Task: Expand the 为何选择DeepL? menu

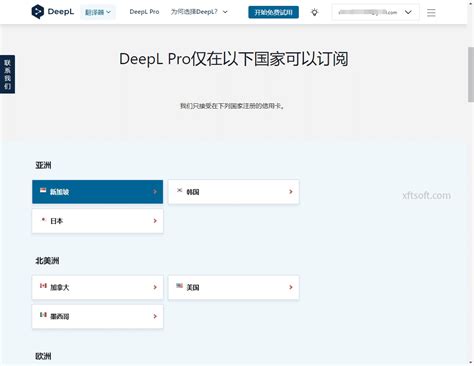Action: click(x=199, y=12)
